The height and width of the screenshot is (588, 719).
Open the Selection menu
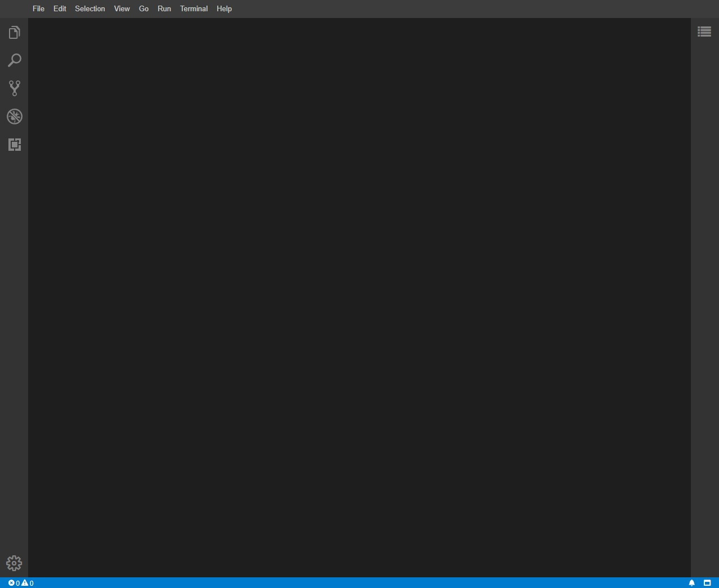pyautogui.click(x=90, y=8)
